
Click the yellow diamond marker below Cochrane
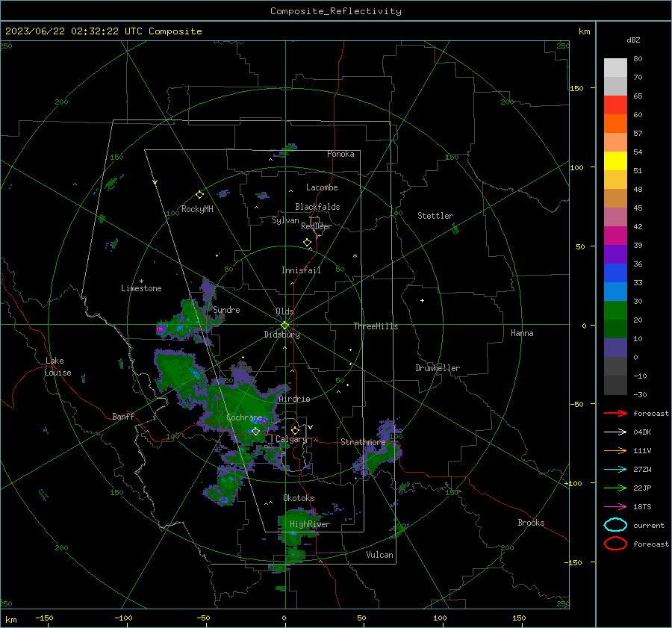[x=255, y=431]
